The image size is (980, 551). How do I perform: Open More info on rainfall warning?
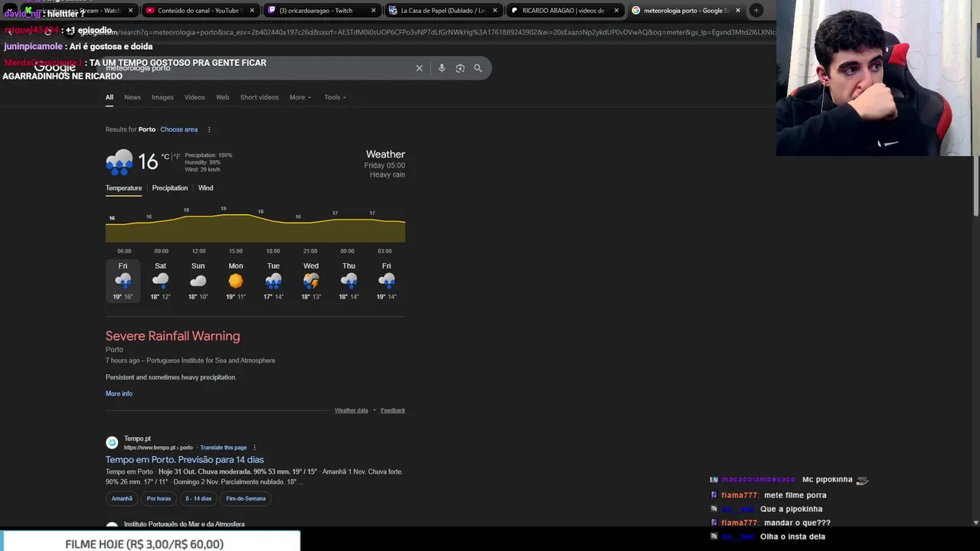[x=119, y=393]
